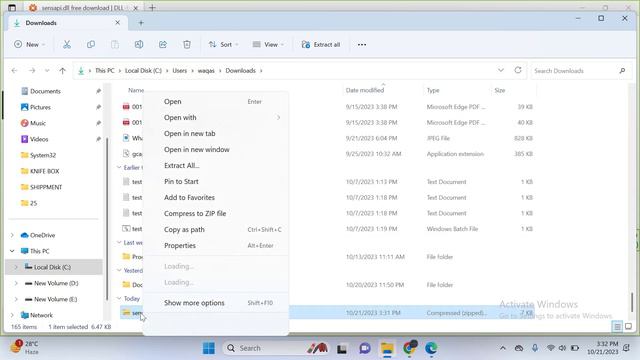Expand OneDrive in navigation pane
The image size is (640, 360).
click(x=12, y=235)
